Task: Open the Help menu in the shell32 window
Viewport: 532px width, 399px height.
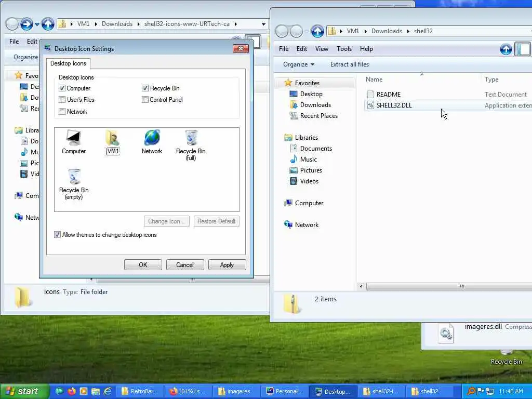Action: 366,49
